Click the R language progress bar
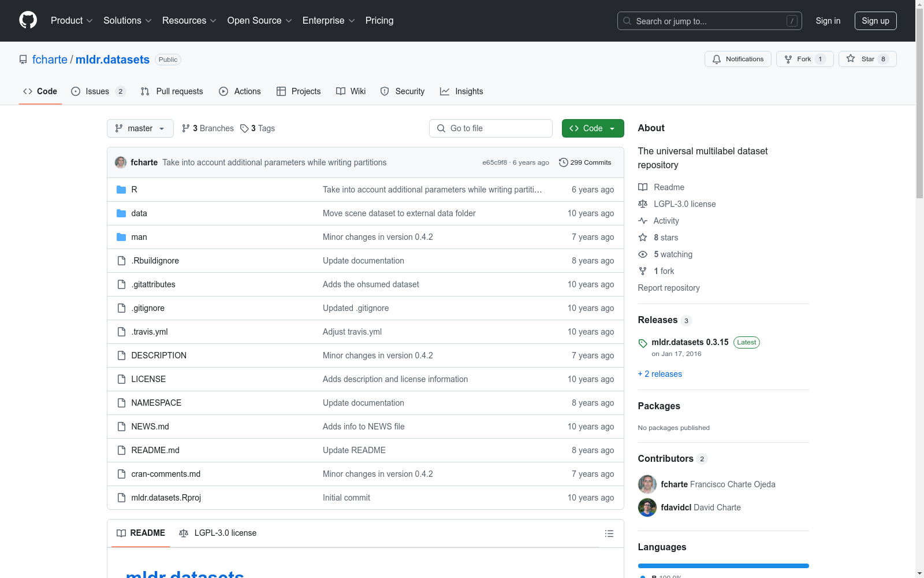 pyautogui.click(x=724, y=566)
